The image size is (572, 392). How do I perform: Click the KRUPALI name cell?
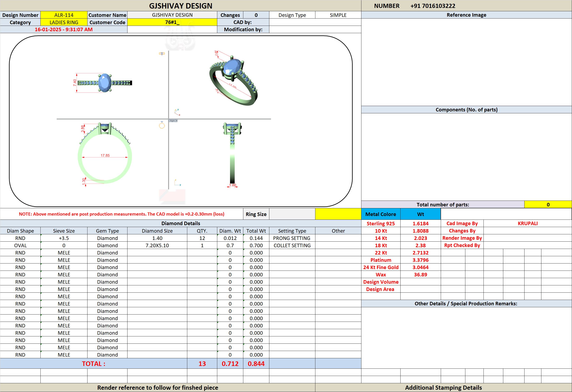pos(528,223)
